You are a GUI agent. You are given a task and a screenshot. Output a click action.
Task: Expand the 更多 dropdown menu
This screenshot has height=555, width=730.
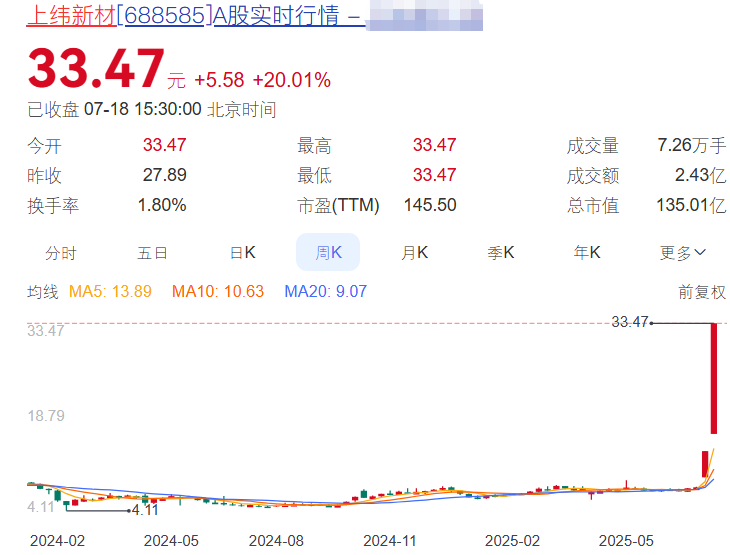pos(682,253)
